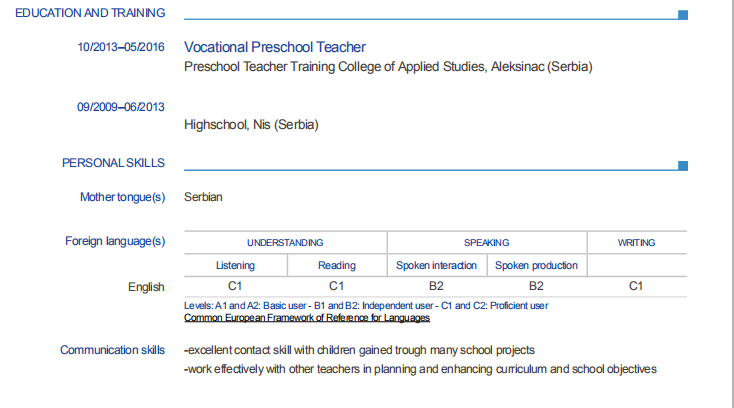Click the Vocational Preschool Teacher title
Viewport: 734px width, 408px height.
click(275, 47)
